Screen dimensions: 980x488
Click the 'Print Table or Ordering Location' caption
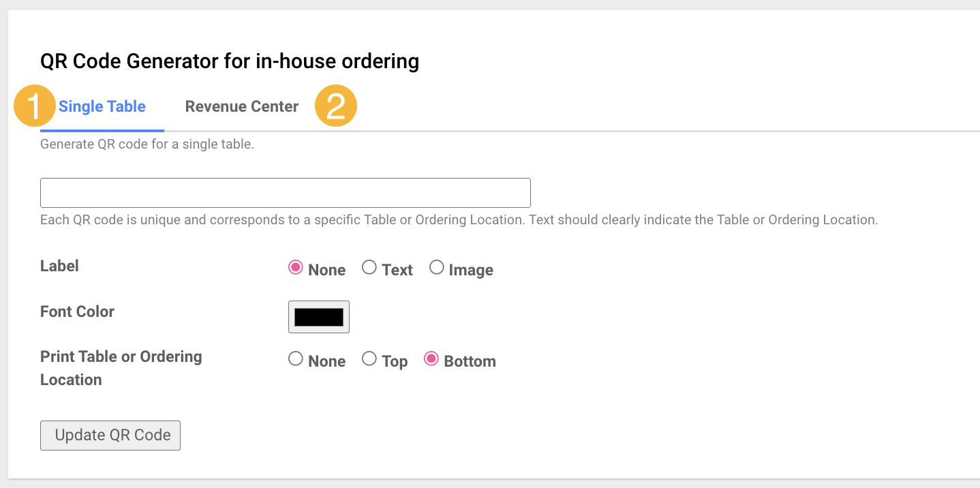(x=121, y=368)
